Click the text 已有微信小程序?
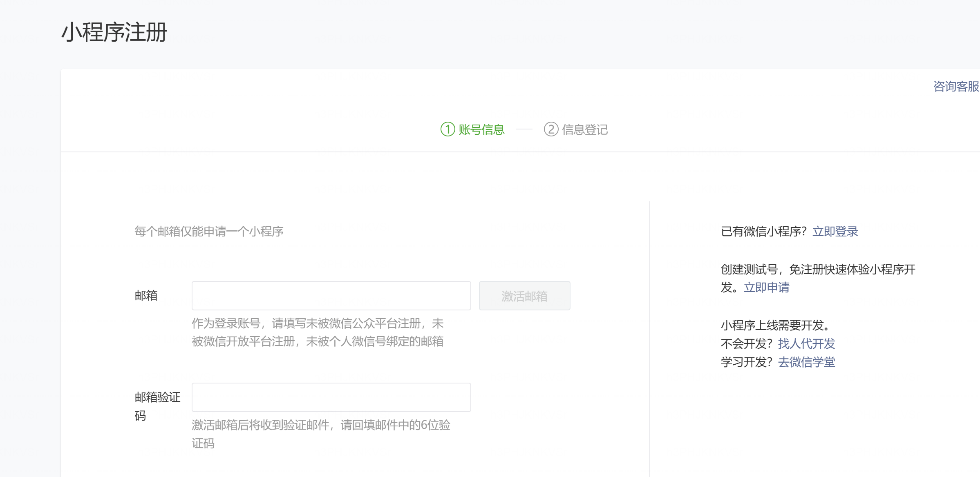Screen dimensions: 980x477 pos(764,232)
